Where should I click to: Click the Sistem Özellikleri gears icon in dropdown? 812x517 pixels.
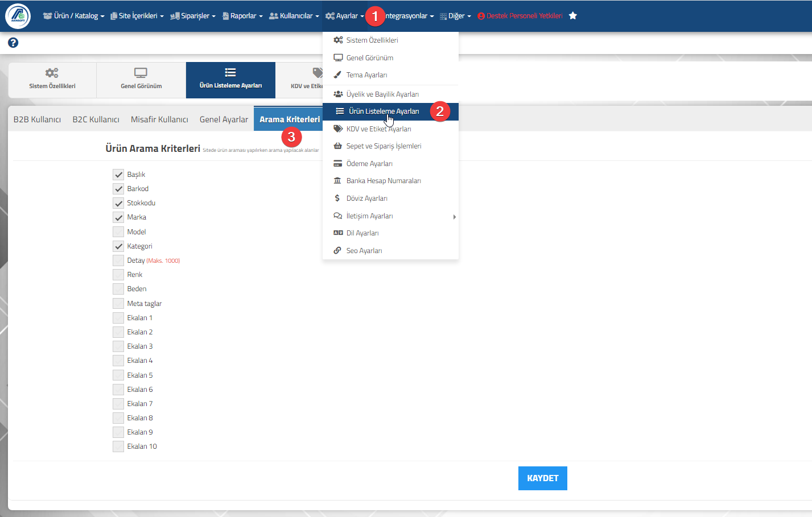click(x=338, y=40)
